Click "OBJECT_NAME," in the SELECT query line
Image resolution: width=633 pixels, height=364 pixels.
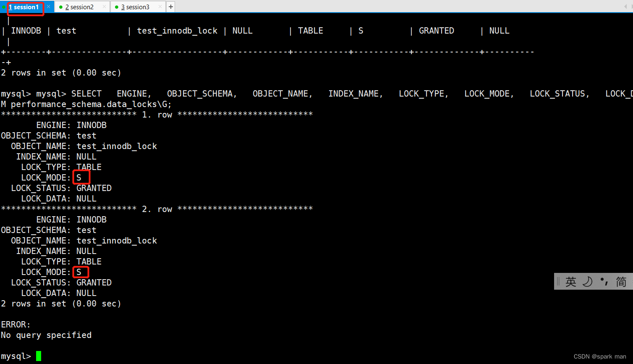283,94
